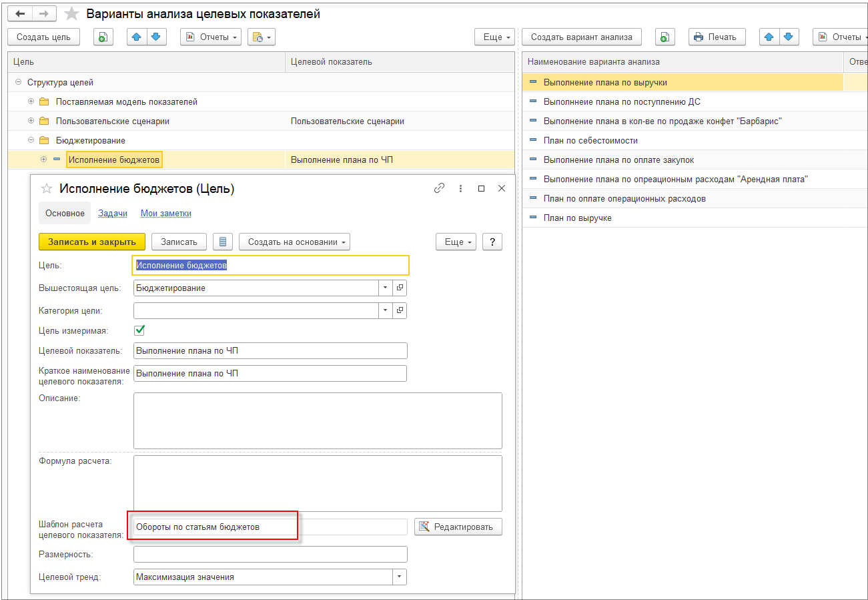Expand the Вышестоящая цель dropdown list
The image size is (868, 600).
[386, 288]
